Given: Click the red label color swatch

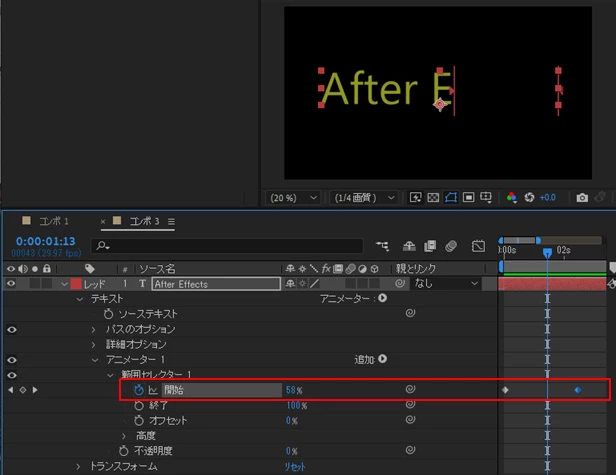Looking at the screenshot, I should point(76,284).
